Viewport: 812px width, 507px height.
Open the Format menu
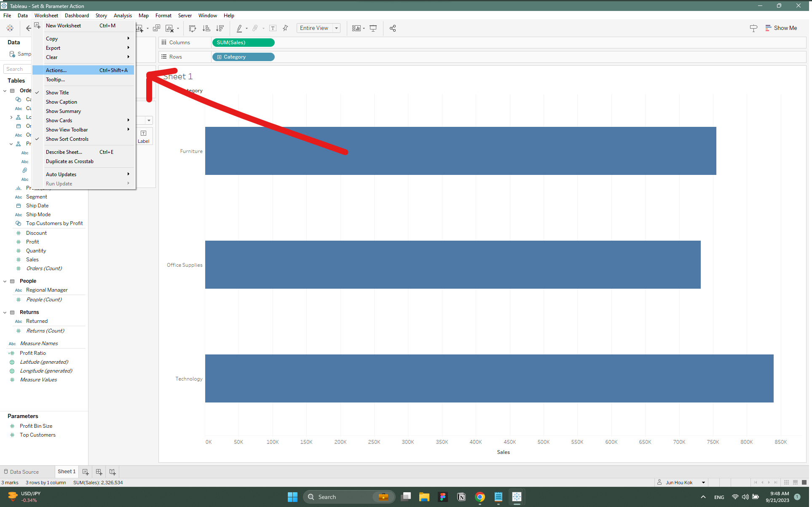click(x=163, y=16)
